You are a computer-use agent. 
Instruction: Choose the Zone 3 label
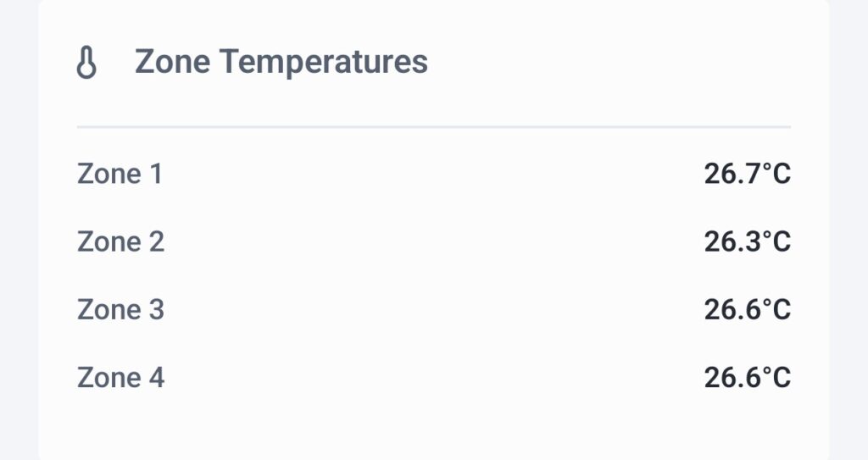tap(121, 309)
